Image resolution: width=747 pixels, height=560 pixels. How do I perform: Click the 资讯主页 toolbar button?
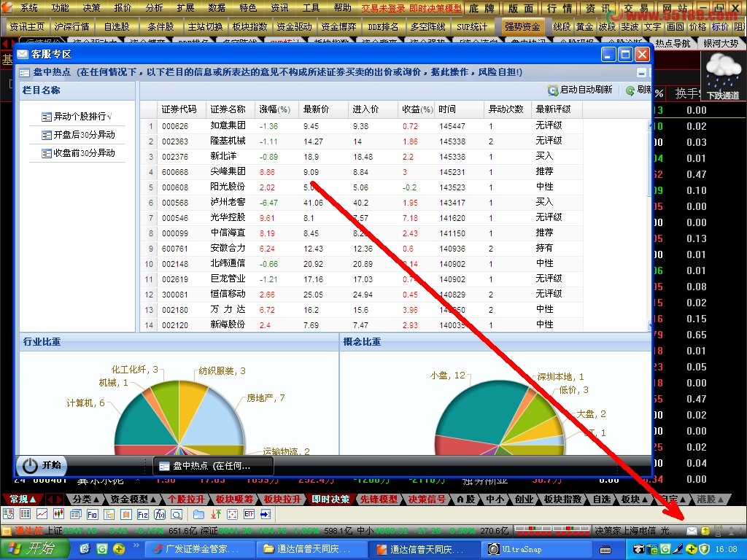(27, 27)
